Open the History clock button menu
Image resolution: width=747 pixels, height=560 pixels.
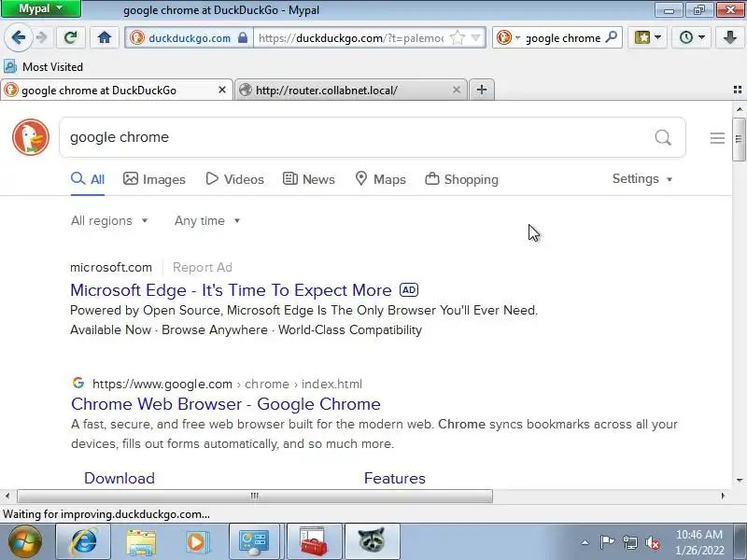point(691,37)
